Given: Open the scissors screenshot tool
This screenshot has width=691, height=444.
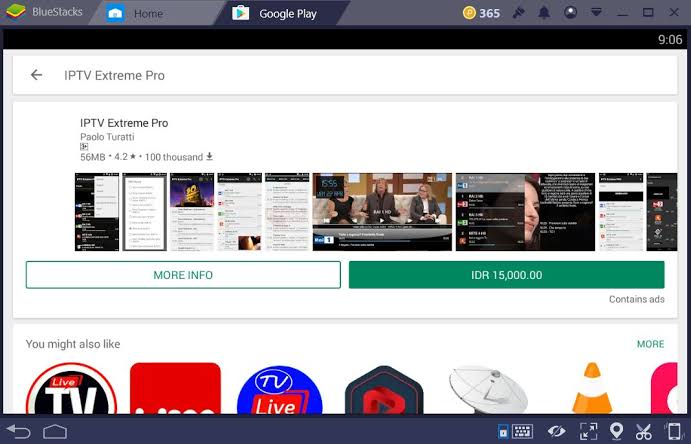Looking at the screenshot, I should coord(643,431).
